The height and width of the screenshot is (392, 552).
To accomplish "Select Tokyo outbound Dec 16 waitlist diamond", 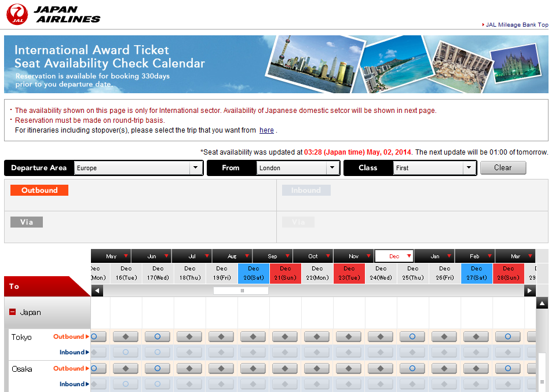I will pos(126,337).
